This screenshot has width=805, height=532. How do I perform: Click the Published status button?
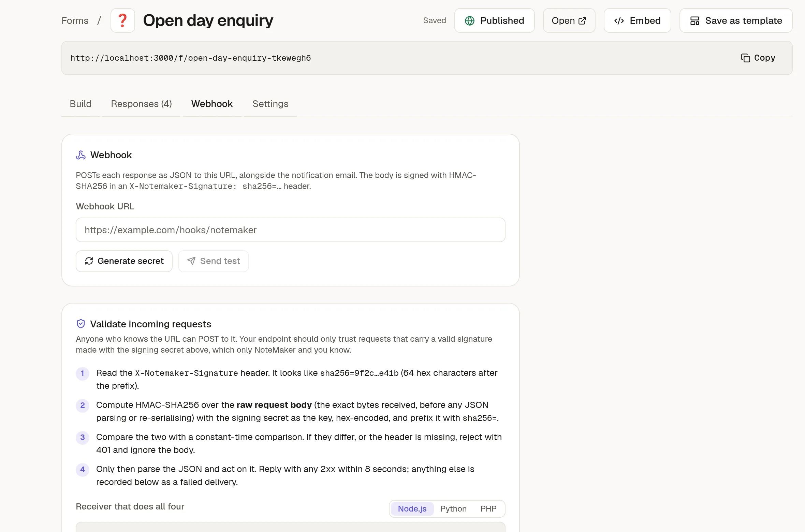click(x=494, y=20)
